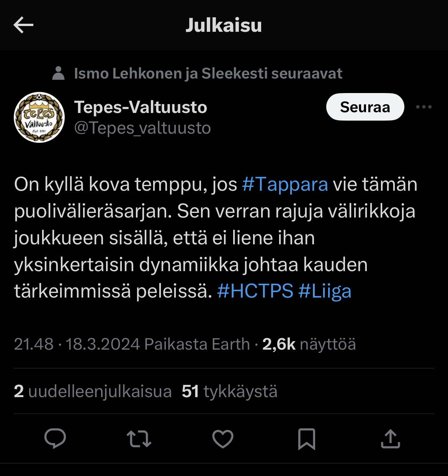Go back using the arrow icon
448x476 pixels.
pos(23,25)
